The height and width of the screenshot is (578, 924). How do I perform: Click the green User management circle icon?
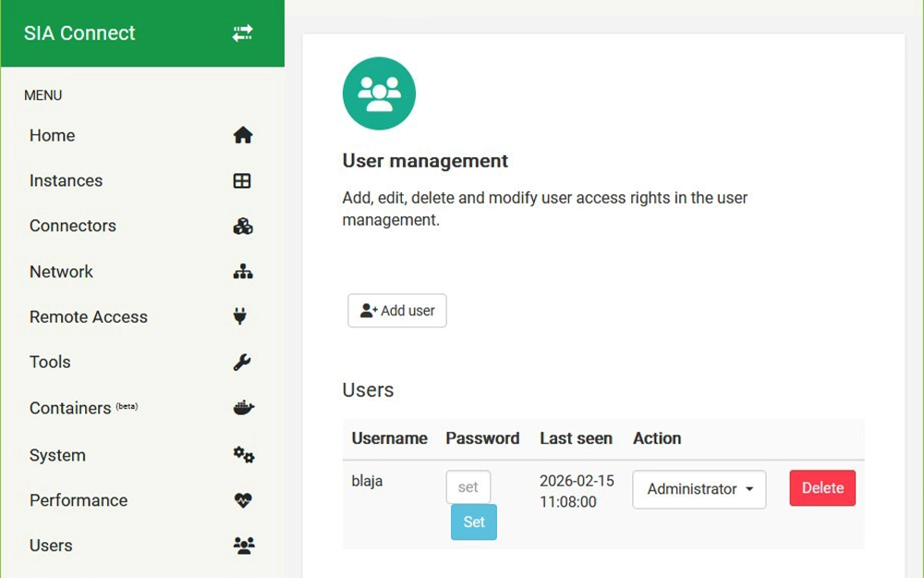pyautogui.click(x=379, y=93)
